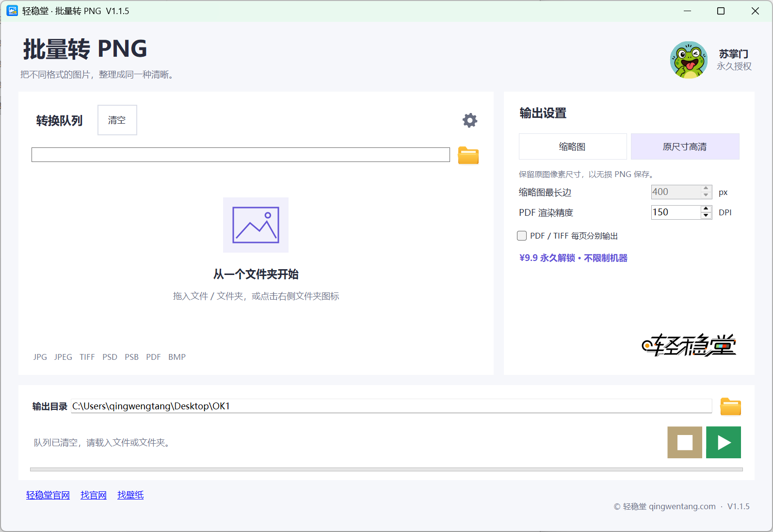Click the 从一个文件夹开始 heading text
Image resolution: width=773 pixels, height=532 pixels.
[256, 274]
